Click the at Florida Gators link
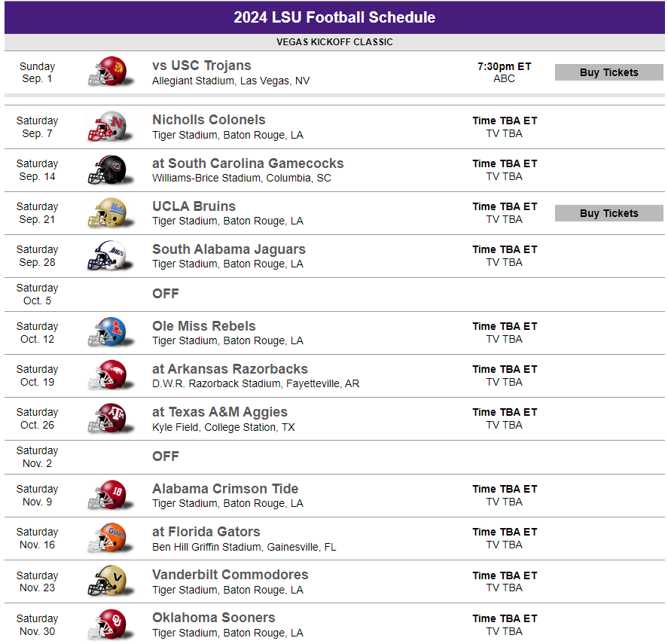 (x=206, y=532)
